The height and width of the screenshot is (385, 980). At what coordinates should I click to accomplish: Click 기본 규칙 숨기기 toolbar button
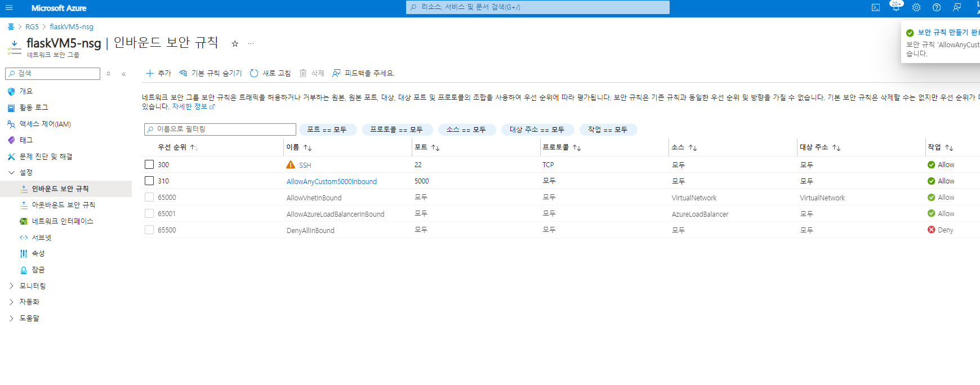[x=210, y=73]
